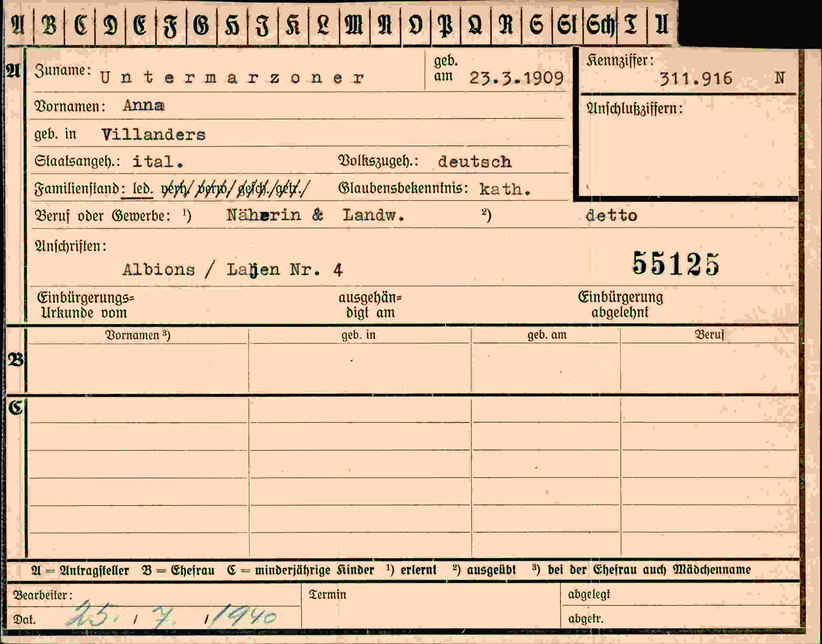The width and height of the screenshot is (822, 644).
Task: Select the alphabet index tab M
Action: [354, 25]
